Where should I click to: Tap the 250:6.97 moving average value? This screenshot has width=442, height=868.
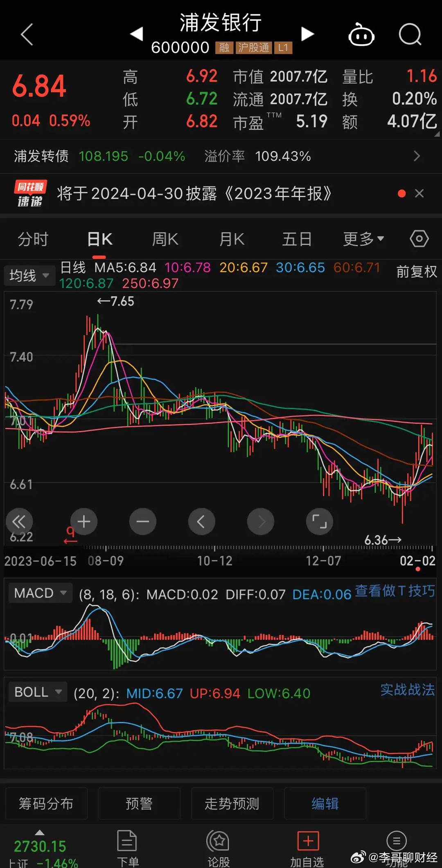pos(150,283)
